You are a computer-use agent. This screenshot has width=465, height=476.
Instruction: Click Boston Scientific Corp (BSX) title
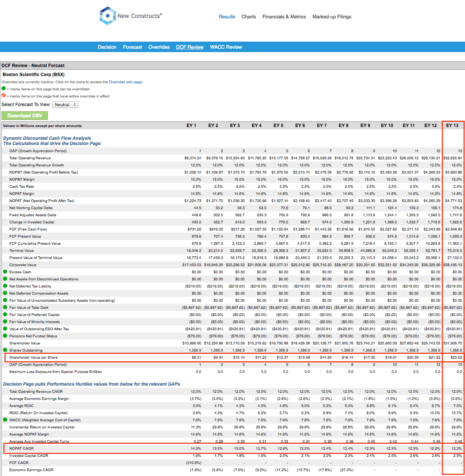[34, 75]
